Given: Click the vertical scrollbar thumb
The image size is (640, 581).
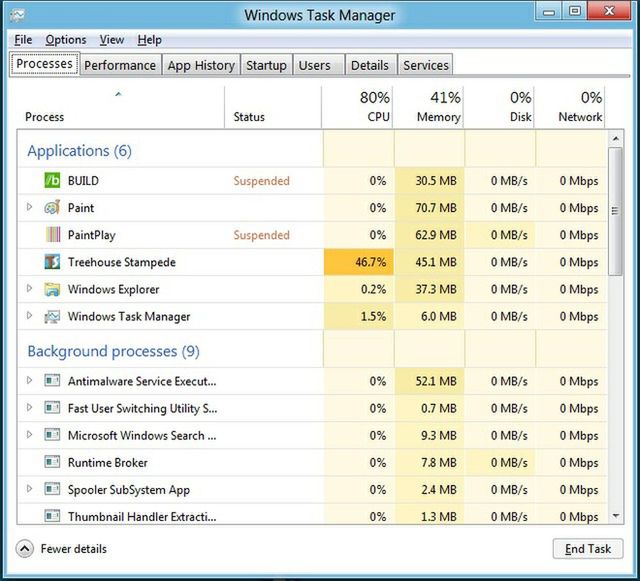Looking at the screenshot, I should pyautogui.click(x=615, y=211).
